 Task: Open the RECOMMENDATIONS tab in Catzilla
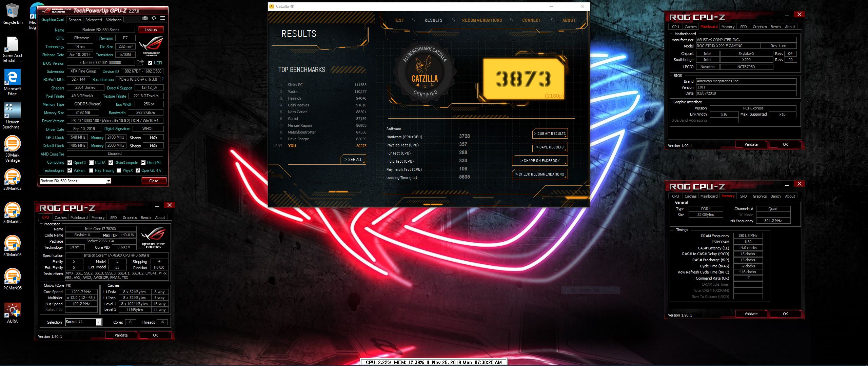482,20
